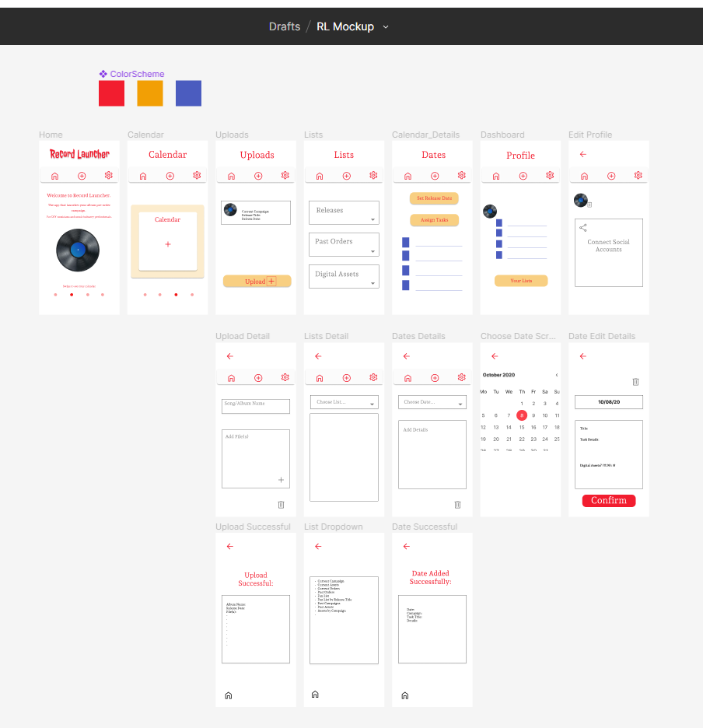Click the Upload button in the Uploads frame
This screenshot has height=728, width=703.
point(257,281)
